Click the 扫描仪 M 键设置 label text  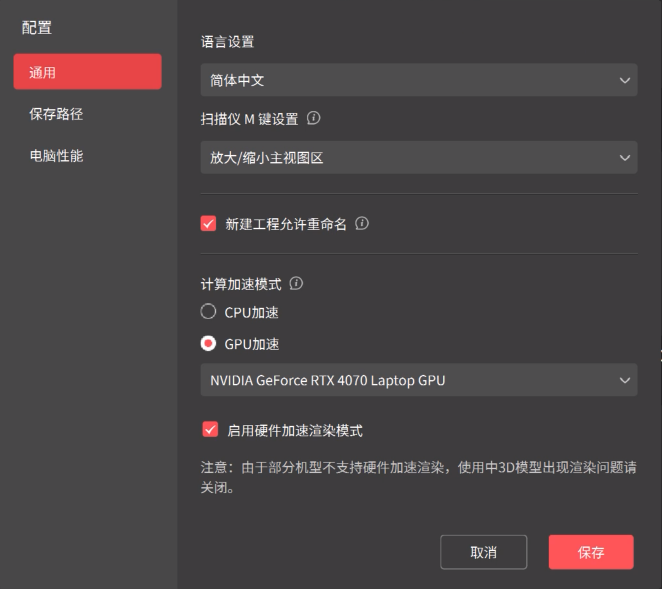[x=250, y=119]
